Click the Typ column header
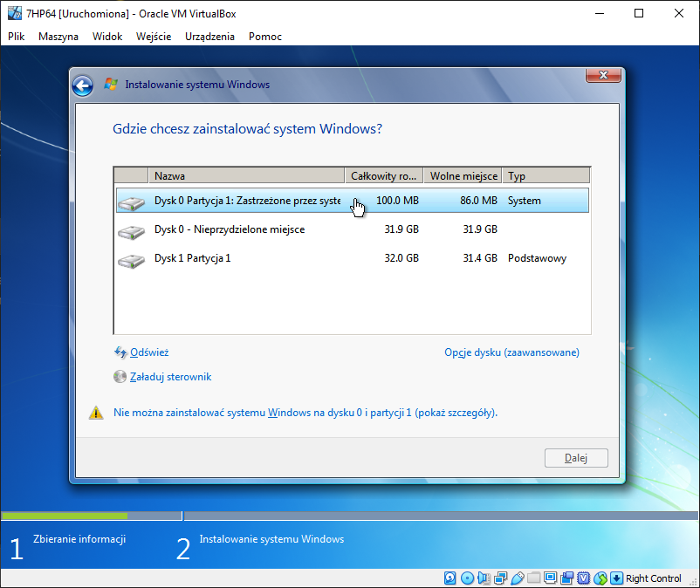Image resolution: width=700 pixels, height=588 pixels. [x=546, y=175]
